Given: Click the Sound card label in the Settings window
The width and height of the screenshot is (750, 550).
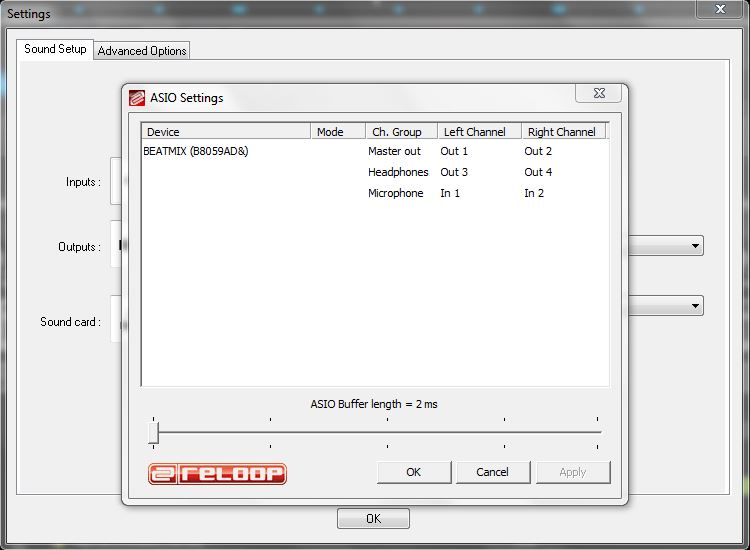Looking at the screenshot, I should pyautogui.click(x=70, y=322).
